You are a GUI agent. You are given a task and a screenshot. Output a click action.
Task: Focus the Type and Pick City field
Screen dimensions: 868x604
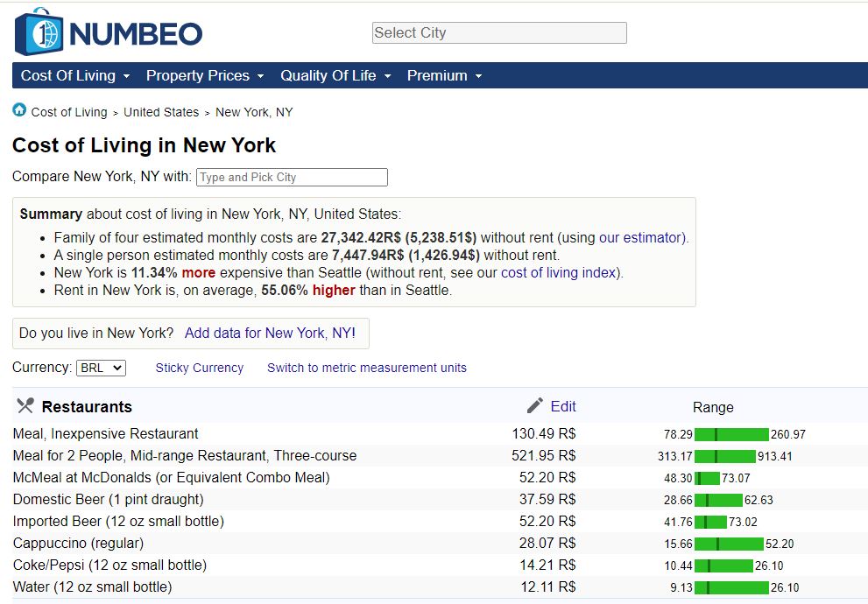[292, 178]
